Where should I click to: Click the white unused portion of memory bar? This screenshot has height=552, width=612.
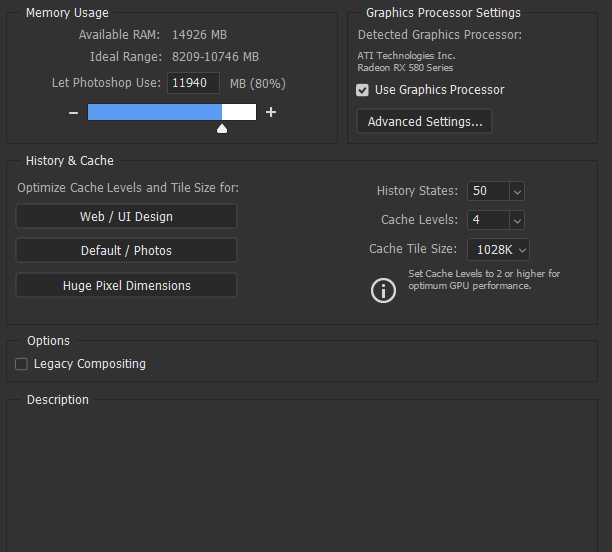pyautogui.click(x=239, y=112)
